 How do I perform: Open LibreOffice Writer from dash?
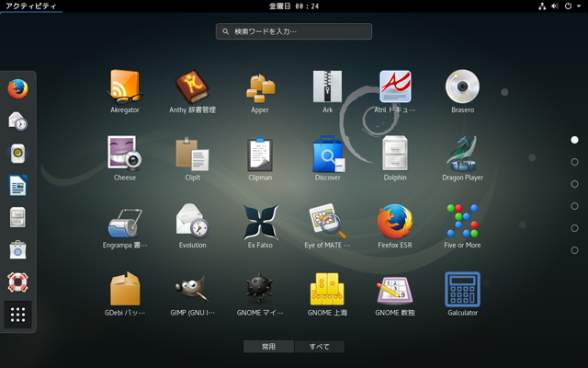point(17,186)
